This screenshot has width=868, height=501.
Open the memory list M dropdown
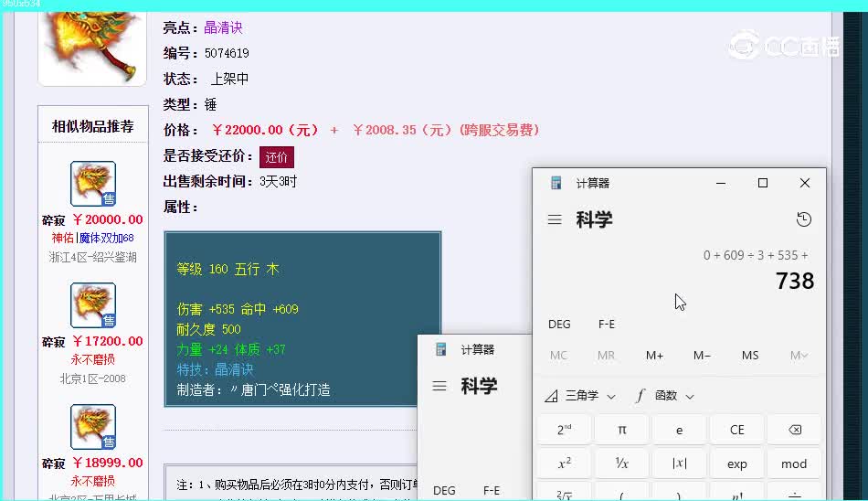tap(799, 356)
